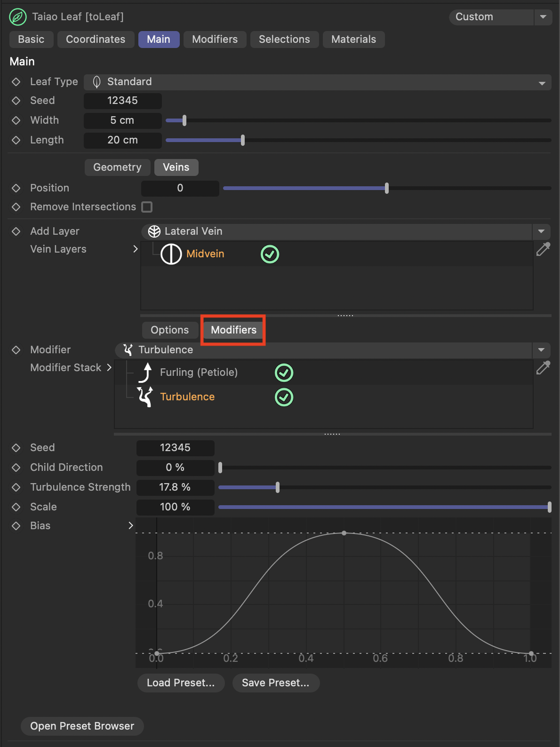This screenshot has width=560, height=747.
Task: Click the Width 5 cm field
Action: (123, 120)
